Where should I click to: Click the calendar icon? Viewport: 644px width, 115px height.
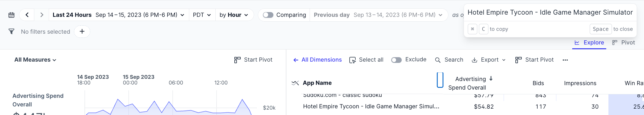point(11,15)
